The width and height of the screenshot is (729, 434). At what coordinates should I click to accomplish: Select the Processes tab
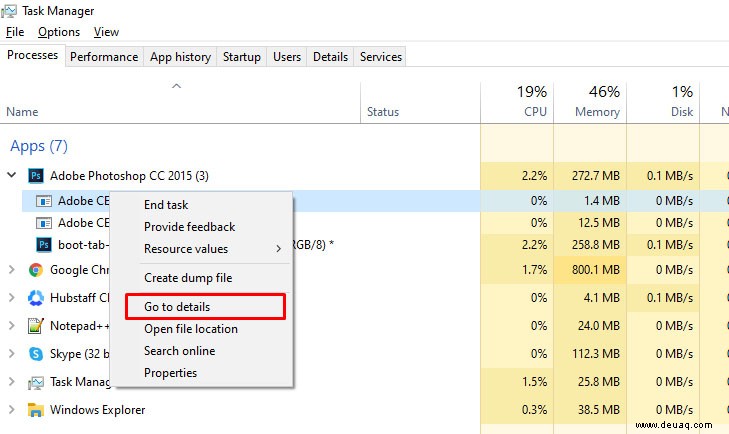[x=33, y=55]
